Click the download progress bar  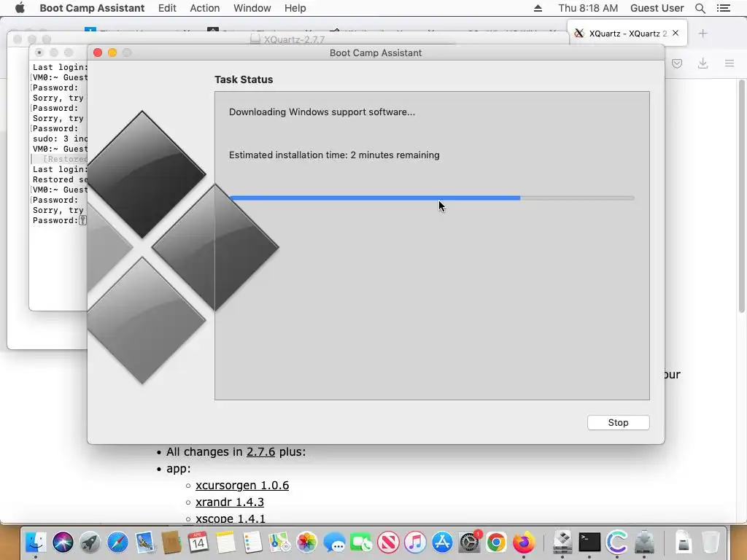[x=432, y=198]
